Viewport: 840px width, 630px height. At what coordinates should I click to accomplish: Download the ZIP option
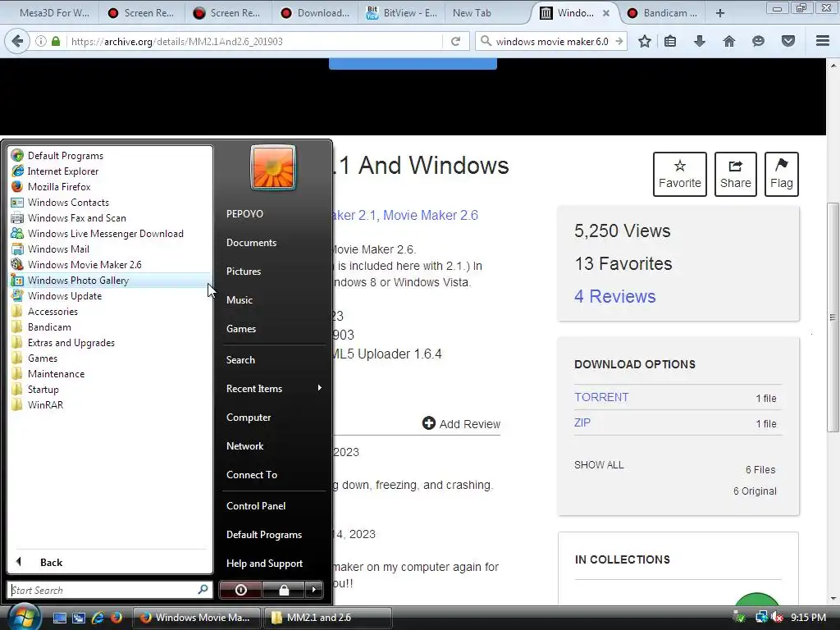[582, 422]
